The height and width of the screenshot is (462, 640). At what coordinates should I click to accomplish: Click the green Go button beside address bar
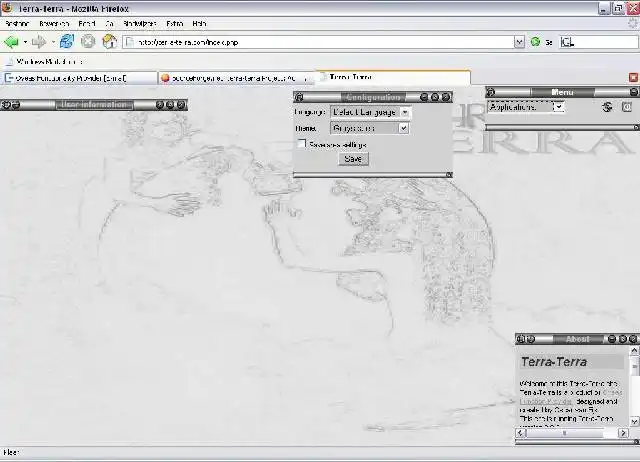tap(535, 42)
